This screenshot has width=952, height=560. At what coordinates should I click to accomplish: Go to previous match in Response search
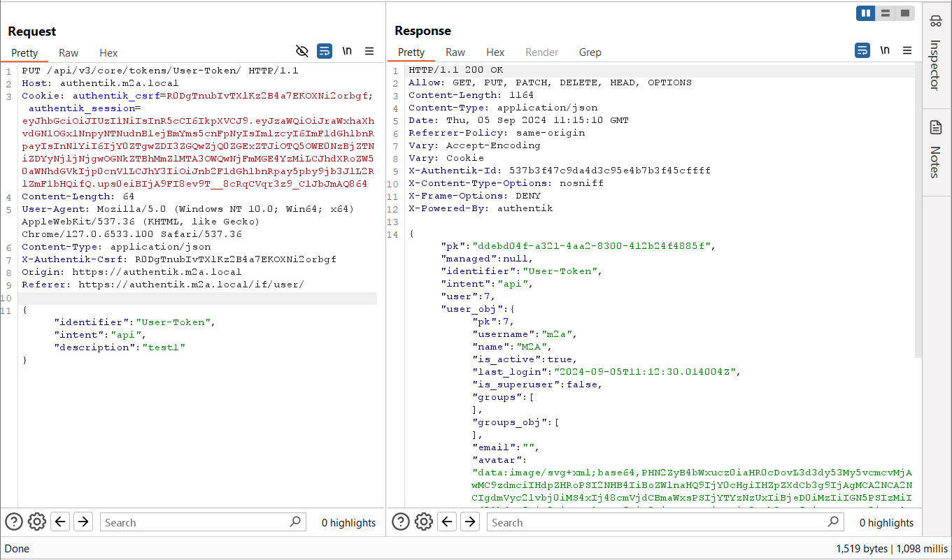[447, 522]
